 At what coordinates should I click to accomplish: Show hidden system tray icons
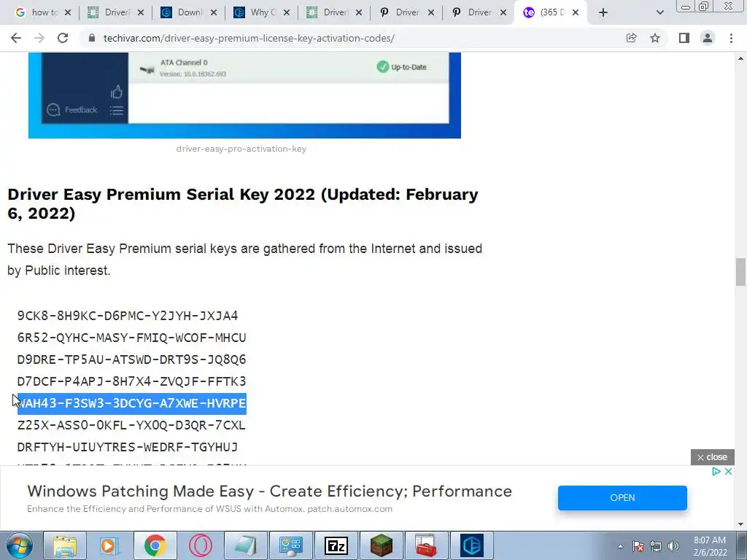coord(620,546)
